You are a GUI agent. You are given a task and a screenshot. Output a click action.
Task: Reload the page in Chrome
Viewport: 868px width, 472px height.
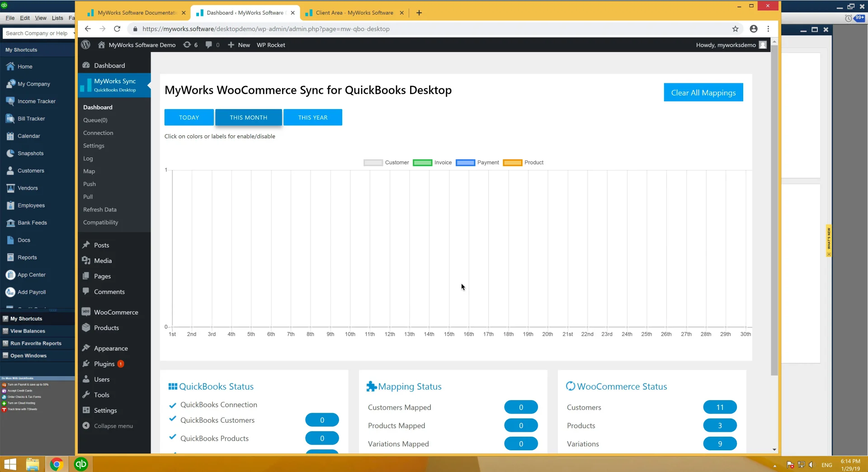click(x=117, y=29)
